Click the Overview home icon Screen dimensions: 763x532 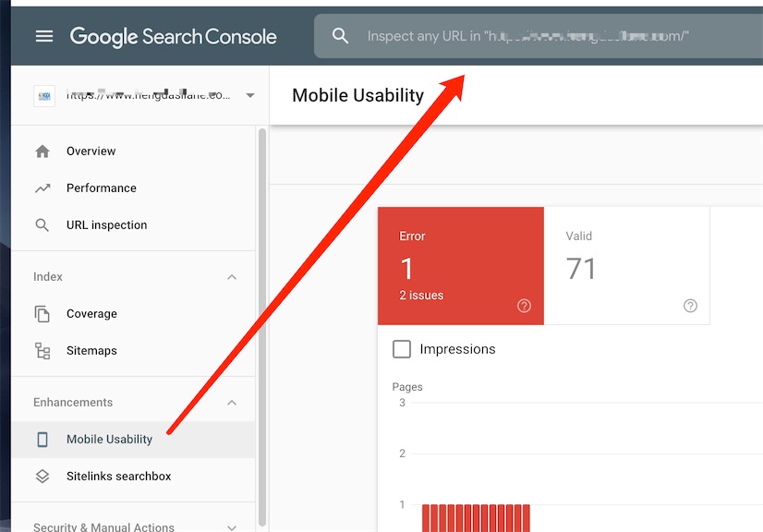42,151
